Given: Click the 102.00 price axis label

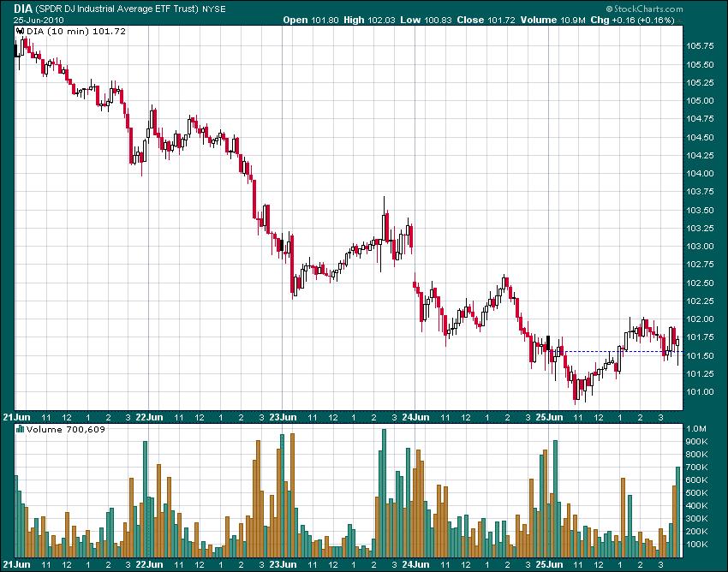Looking at the screenshot, I should 700,319.
